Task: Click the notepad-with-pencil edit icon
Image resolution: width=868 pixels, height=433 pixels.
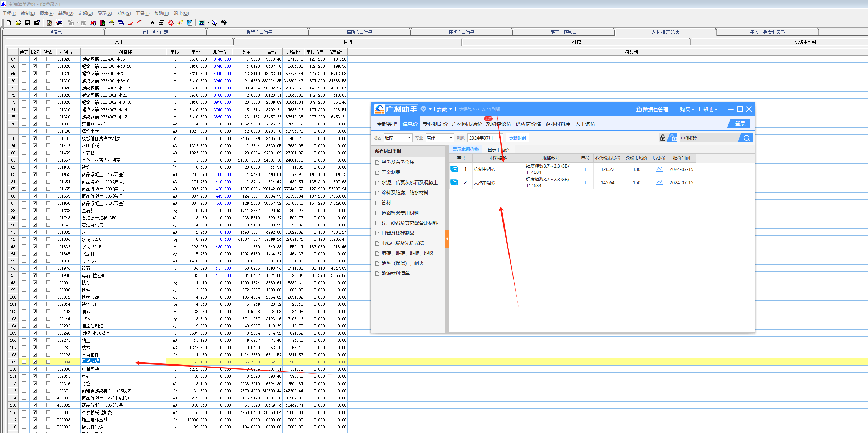Action: click(x=49, y=23)
